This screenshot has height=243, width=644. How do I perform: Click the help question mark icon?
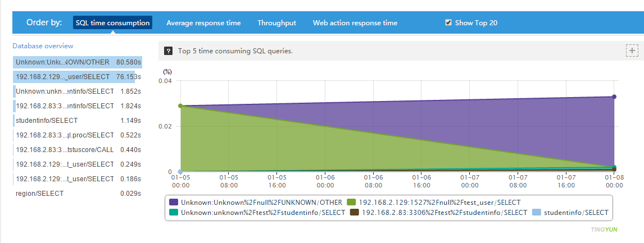[167, 51]
